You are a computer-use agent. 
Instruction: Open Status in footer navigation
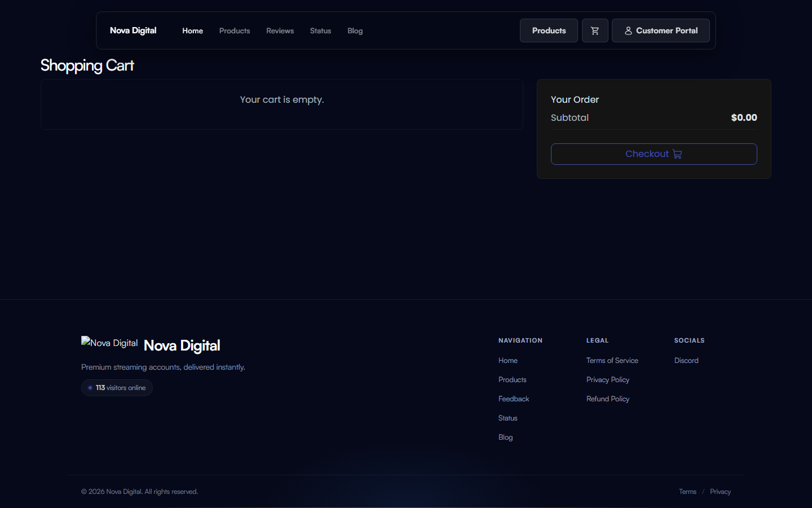click(x=508, y=418)
